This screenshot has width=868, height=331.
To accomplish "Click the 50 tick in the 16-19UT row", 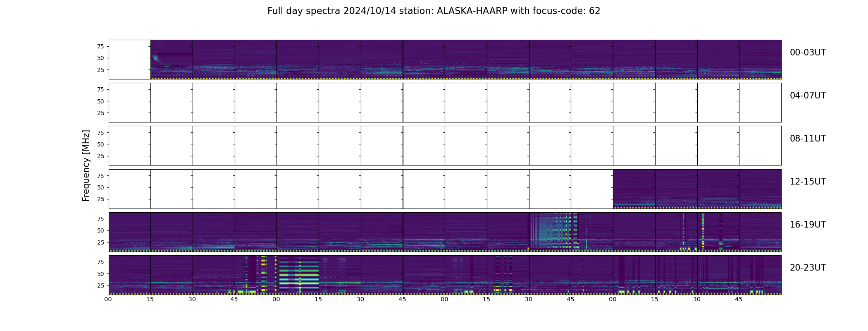I will pos(100,230).
